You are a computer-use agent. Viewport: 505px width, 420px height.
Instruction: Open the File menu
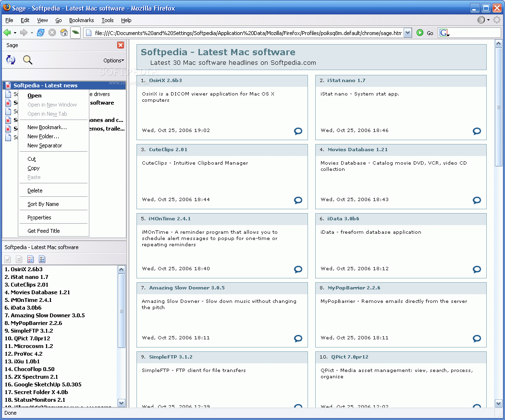pyautogui.click(x=9, y=20)
